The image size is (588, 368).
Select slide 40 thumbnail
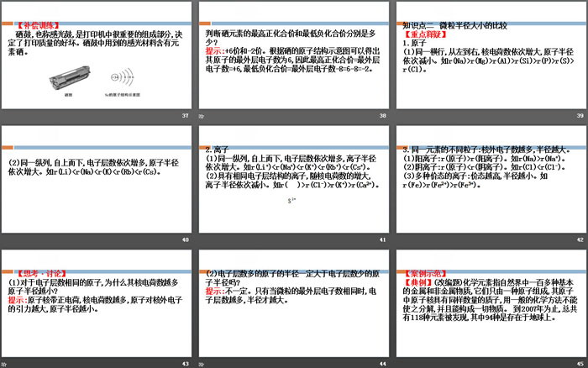click(97, 178)
